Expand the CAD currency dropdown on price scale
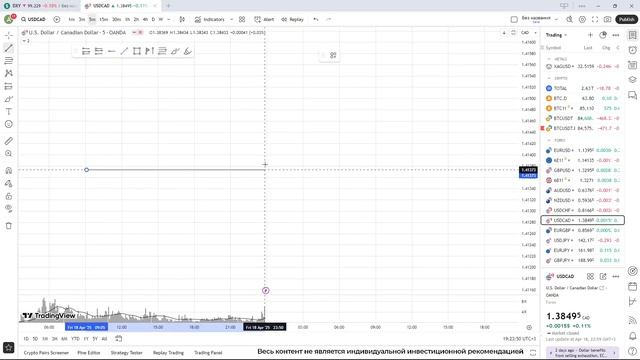Image resolution: width=640 pixels, height=360 pixels. pos(529,33)
